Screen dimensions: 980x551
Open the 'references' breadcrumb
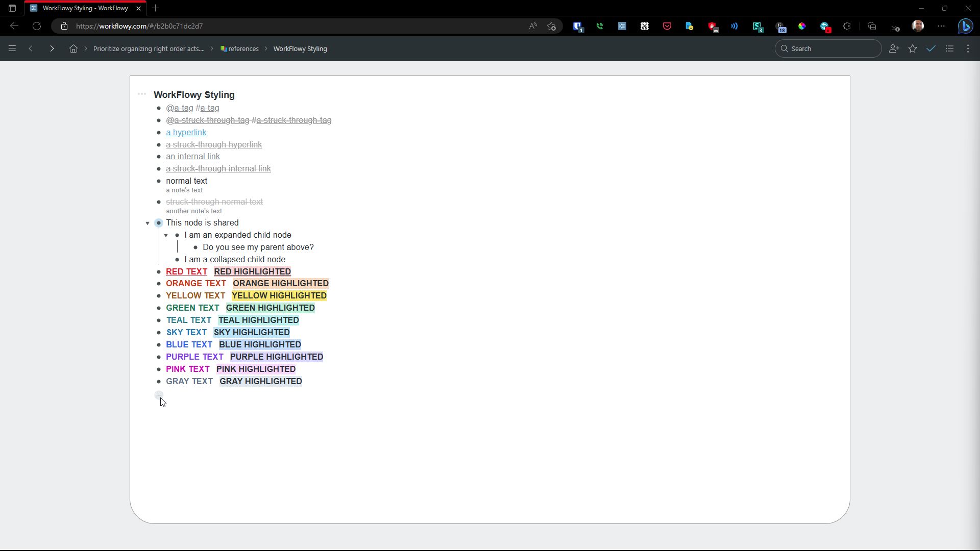(239, 48)
